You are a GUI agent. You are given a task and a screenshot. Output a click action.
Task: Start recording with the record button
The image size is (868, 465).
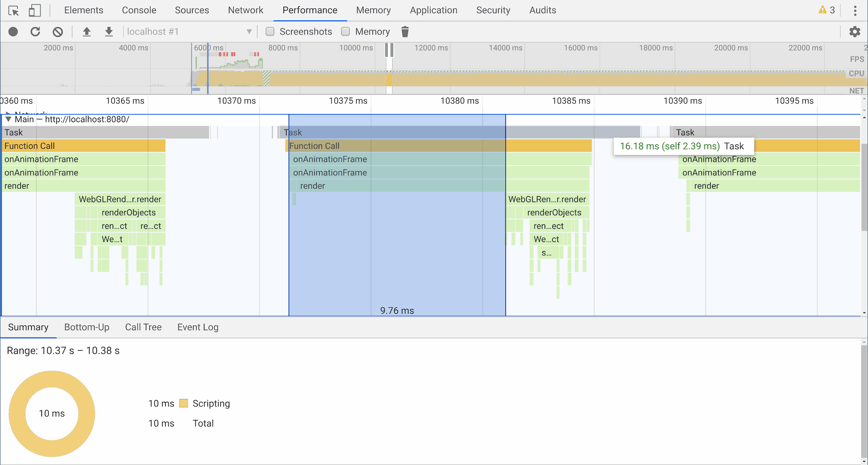pyautogui.click(x=13, y=32)
